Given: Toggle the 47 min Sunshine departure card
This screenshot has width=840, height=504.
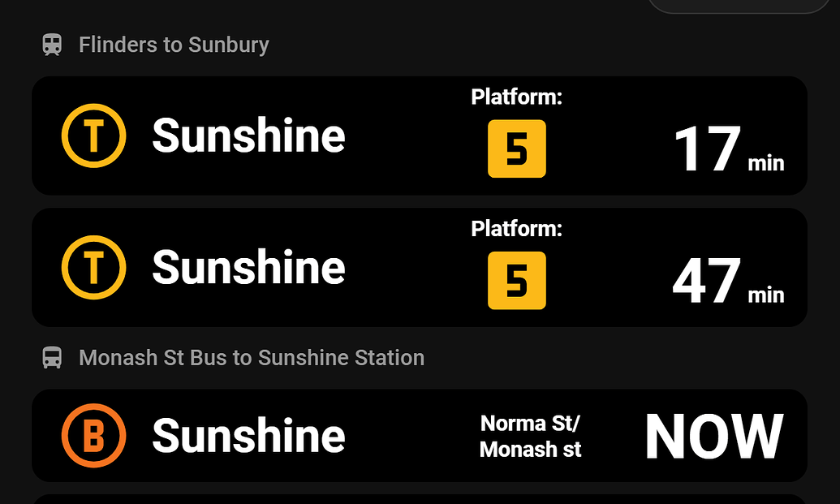Looking at the screenshot, I should (420, 268).
